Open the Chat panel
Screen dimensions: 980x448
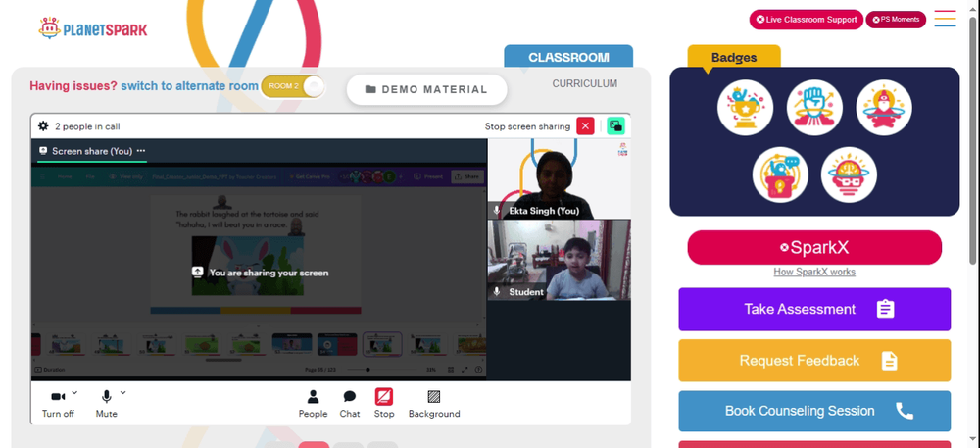350,404
